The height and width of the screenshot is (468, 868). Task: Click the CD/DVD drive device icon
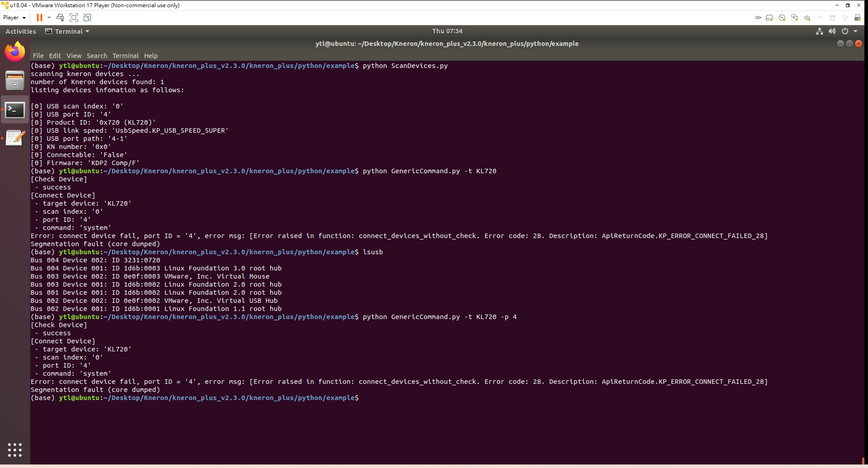[782, 18]
